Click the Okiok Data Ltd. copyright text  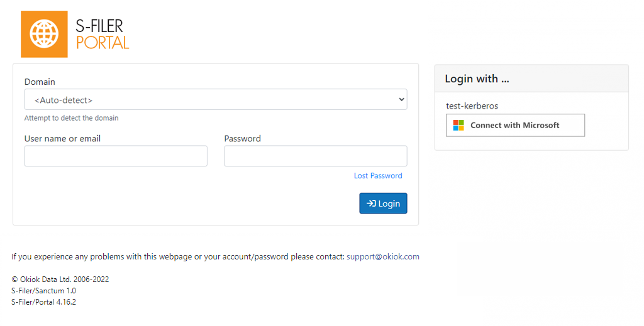click(60, 280)
